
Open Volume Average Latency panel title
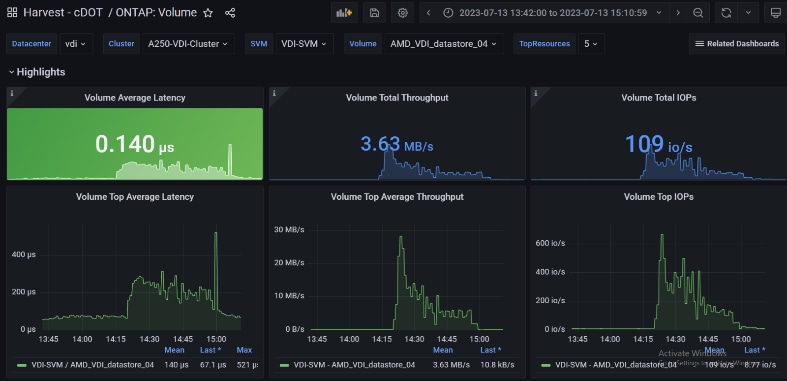(135, 98)
